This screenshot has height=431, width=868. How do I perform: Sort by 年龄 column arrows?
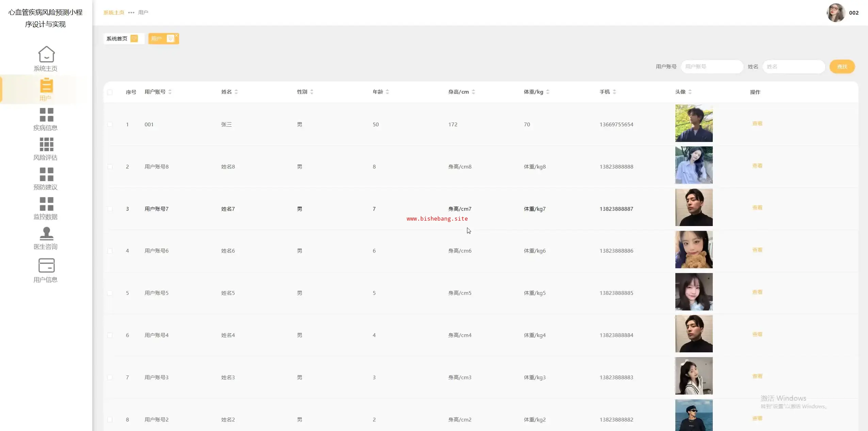387,92
